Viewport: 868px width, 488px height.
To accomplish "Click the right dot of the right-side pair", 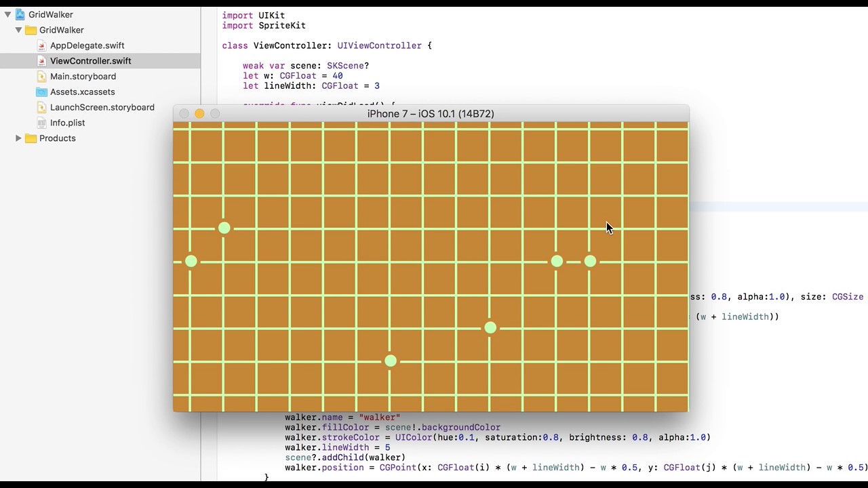I will click(590, 261).
